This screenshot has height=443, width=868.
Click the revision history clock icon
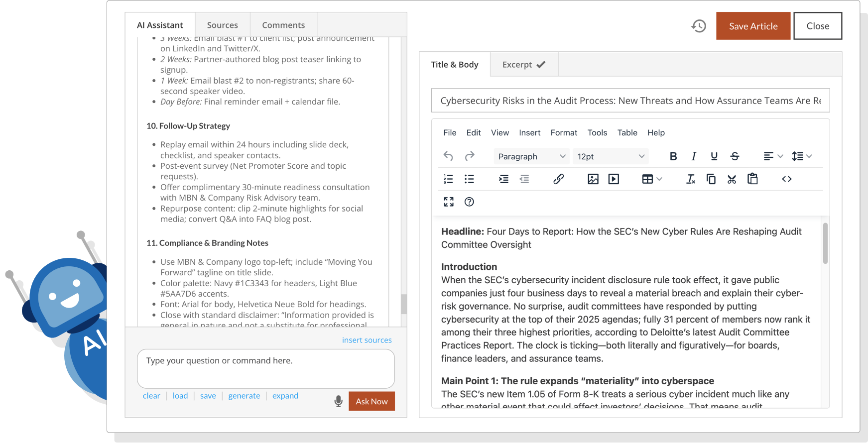pos(699,26)
